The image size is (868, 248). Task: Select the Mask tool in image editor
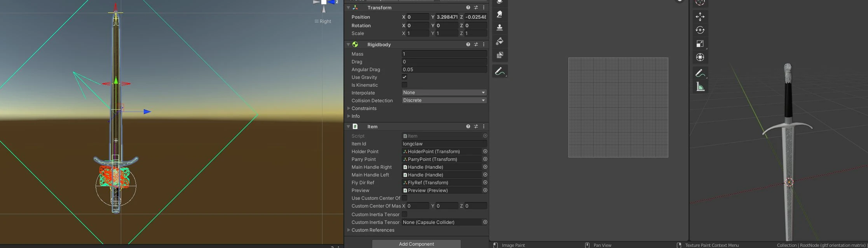pyautogui.click(x=500, y=55)
